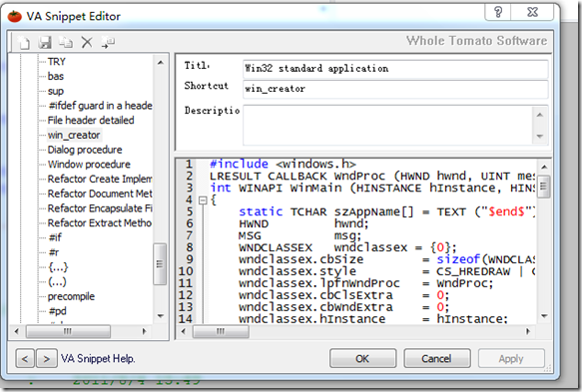Click the insert reserved string toolbar icon
Viewport: 582px width, 392px height.
pos(108,43)
